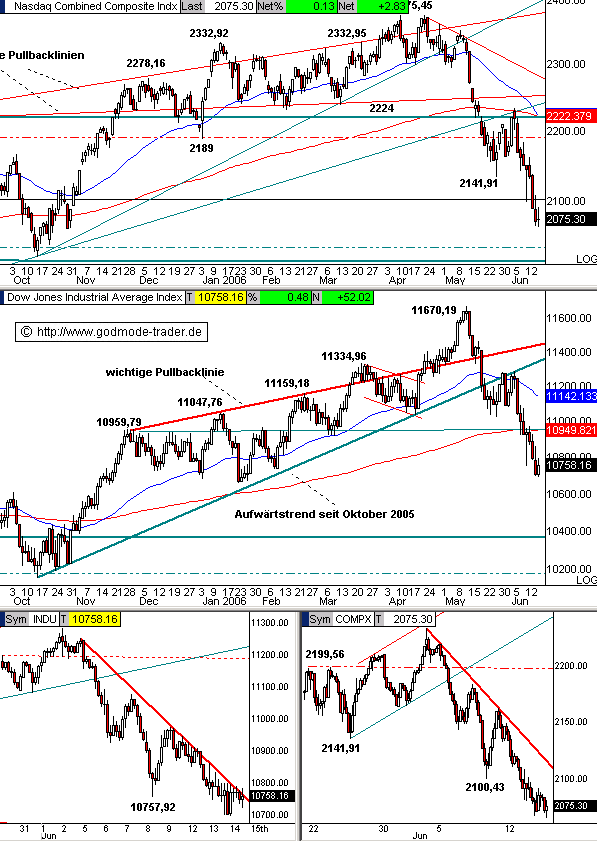The width and height of the screenshot is (597, 841).
Task: Click the 2332,95 high annotation
Action: click(347, 33)
